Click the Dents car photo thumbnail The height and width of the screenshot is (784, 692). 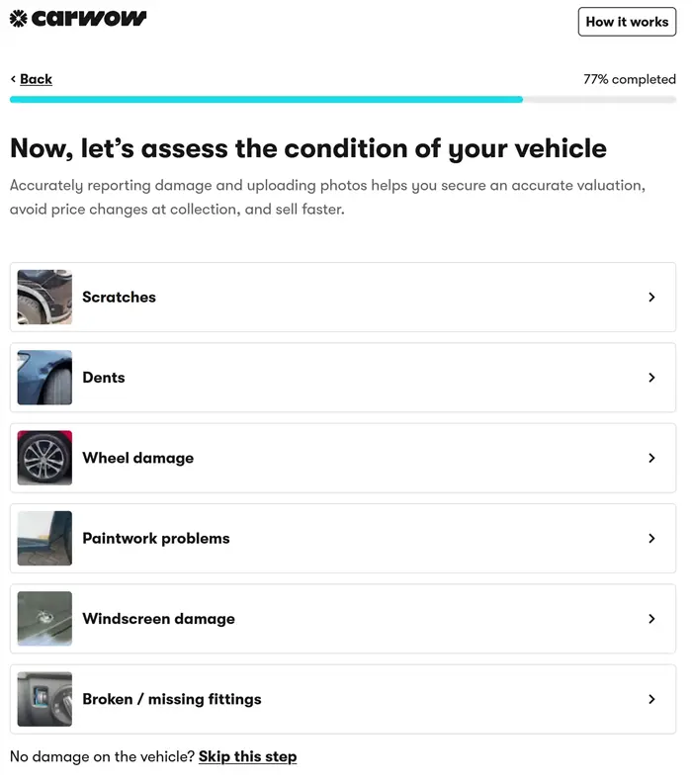[44, 378]
